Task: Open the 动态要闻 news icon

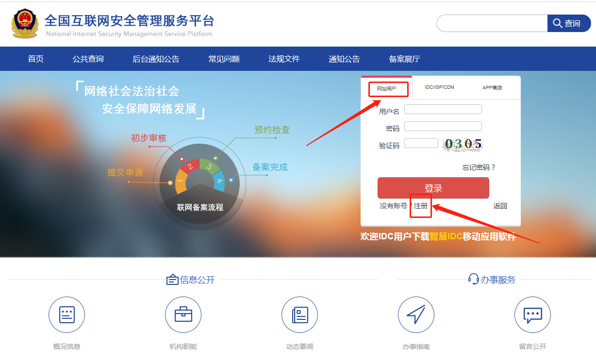Action: pyautogui.click(x=299, y=315)
